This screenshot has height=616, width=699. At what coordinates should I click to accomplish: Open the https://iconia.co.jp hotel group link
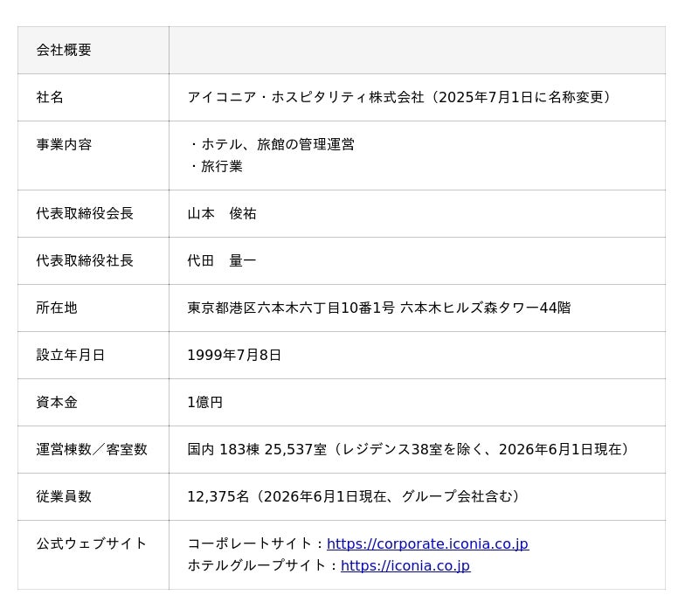[x=405, y=565]
